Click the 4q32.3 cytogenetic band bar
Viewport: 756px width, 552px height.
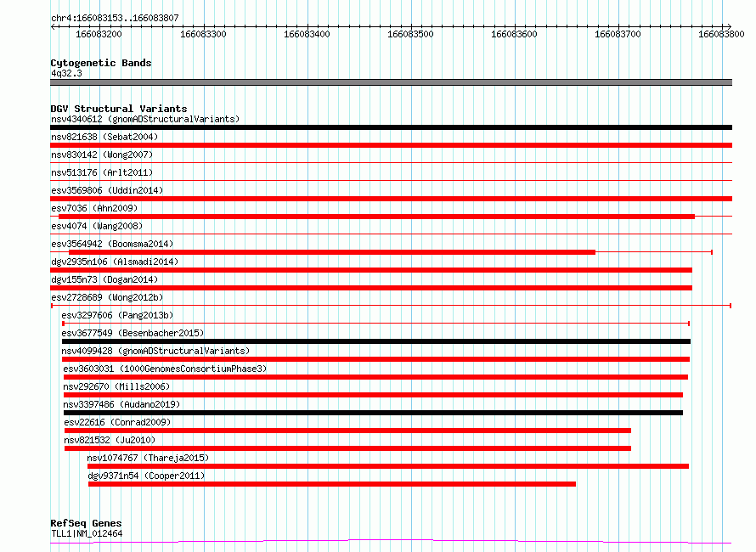coord(391,82)
